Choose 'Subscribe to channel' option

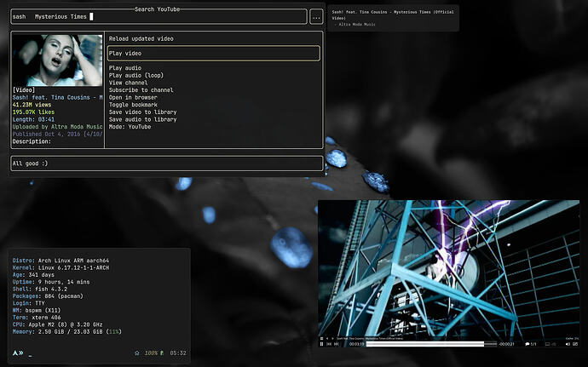click(x=141, y=90)
